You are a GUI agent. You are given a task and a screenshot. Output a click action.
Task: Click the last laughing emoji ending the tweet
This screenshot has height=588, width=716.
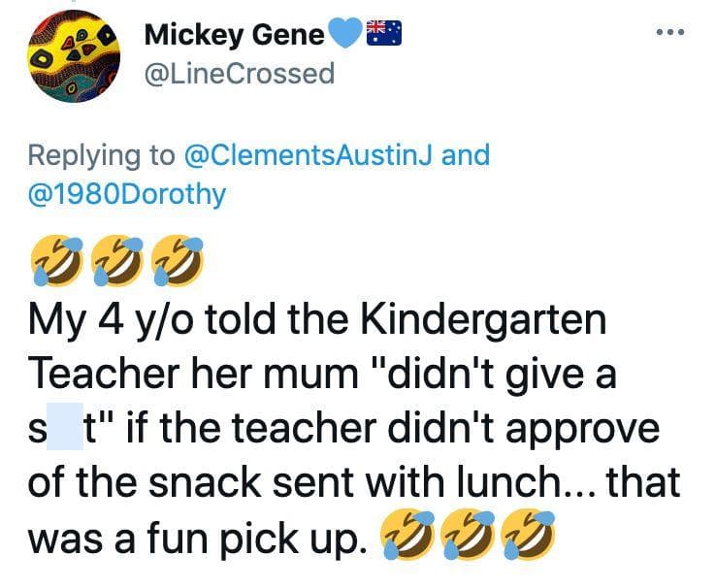tap(529, 534)
